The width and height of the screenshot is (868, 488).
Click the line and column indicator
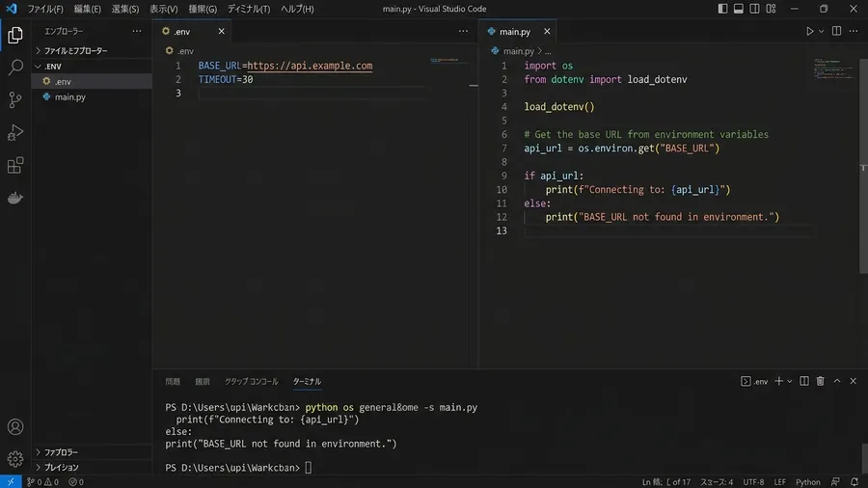click(665, 482)
